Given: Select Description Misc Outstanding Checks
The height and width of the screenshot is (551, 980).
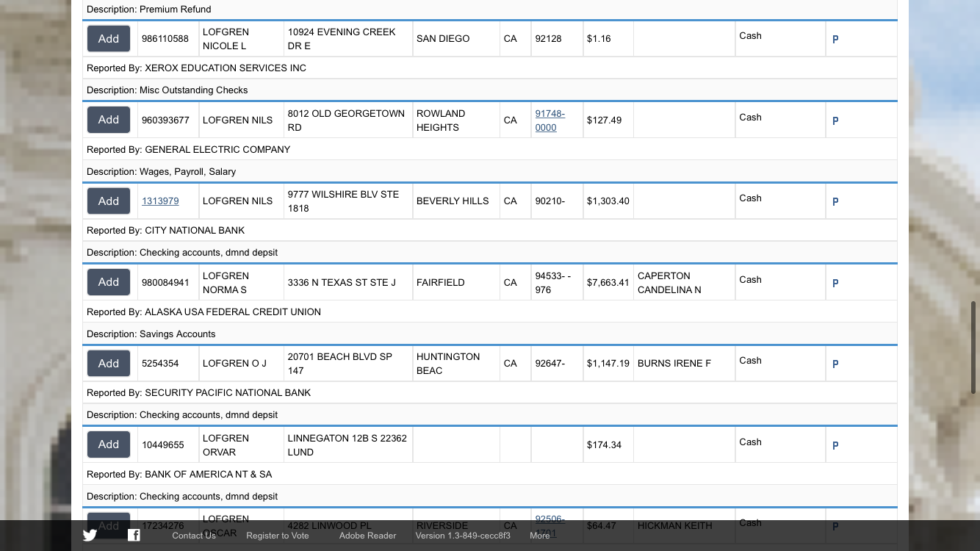Looking at the screenshot, I should click(167, 90).
